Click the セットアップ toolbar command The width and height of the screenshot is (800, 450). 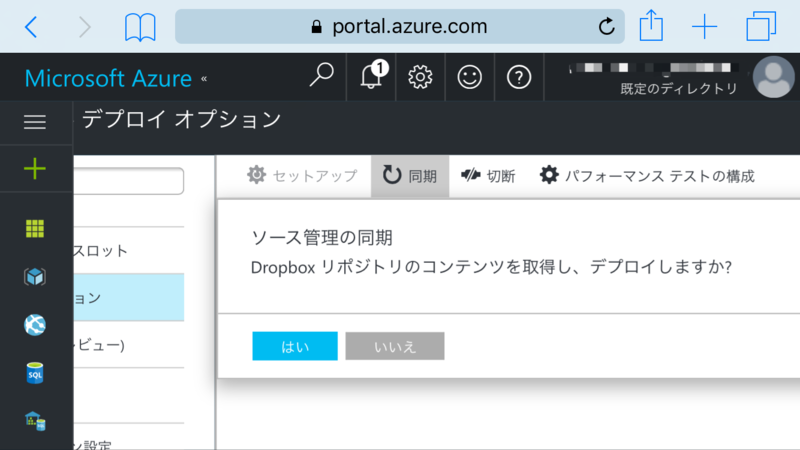pyautogui.click(x=302, y=176)
